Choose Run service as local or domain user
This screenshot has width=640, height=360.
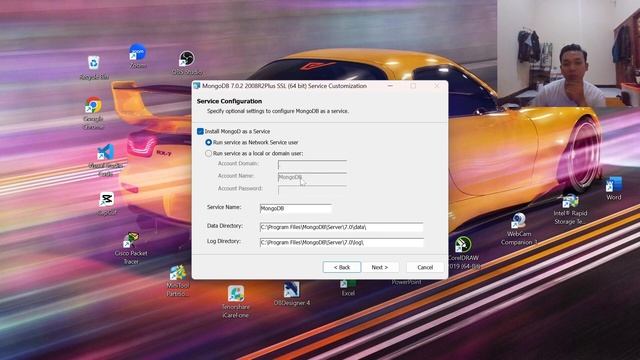click(x=209, y=153)
